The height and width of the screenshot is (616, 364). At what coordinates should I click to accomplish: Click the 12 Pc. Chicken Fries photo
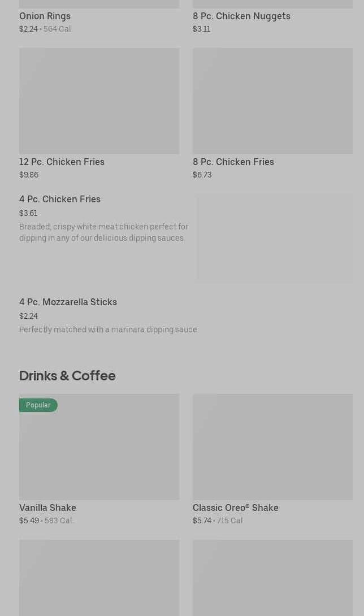pyautogui.click(x=99, y=101)
